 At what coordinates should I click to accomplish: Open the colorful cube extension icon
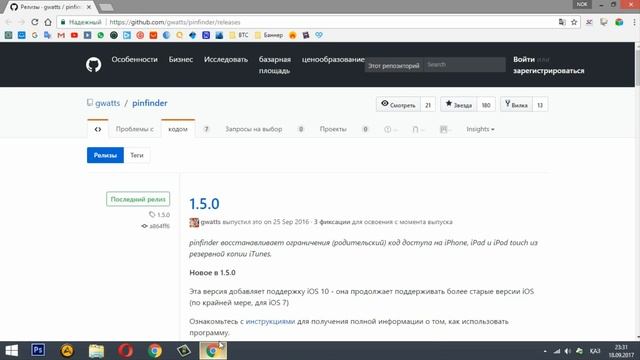(619, 22)
